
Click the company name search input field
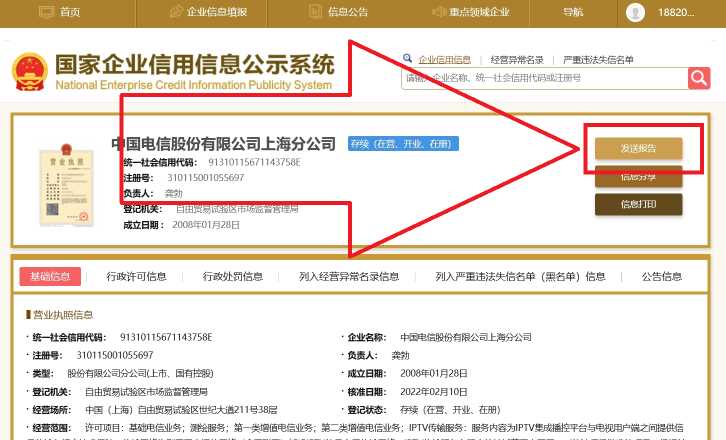[x=544, y=78]
